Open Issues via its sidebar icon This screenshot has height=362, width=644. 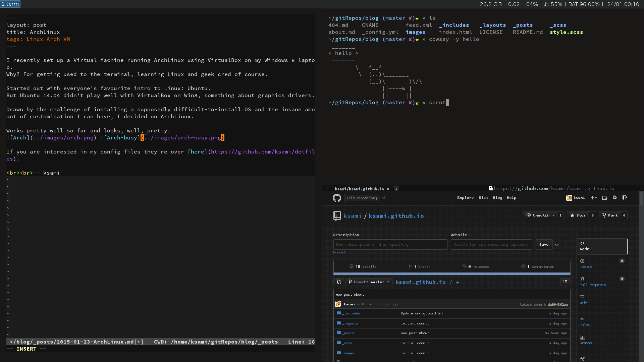(x=582, y=261)
